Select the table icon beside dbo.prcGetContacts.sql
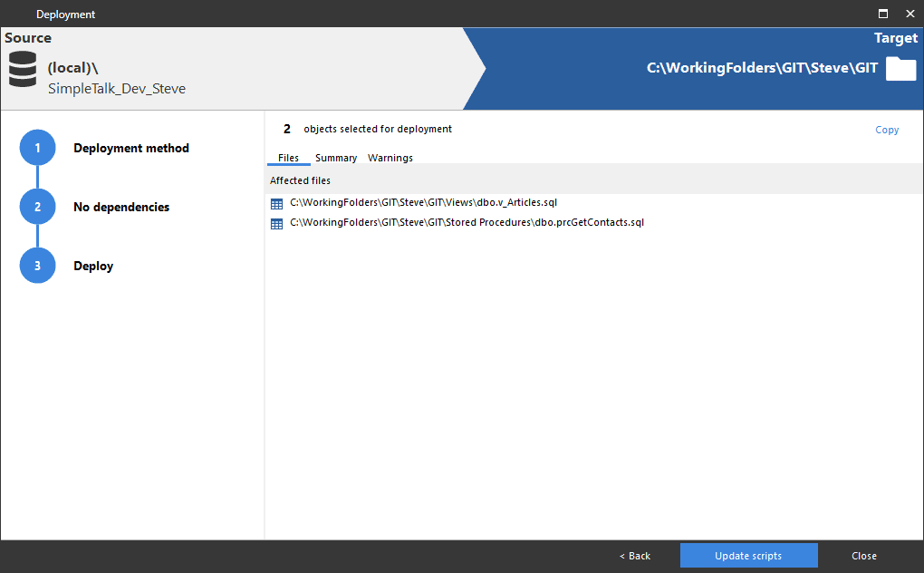This screenshot has width=924, height=573. click(275, 223)
